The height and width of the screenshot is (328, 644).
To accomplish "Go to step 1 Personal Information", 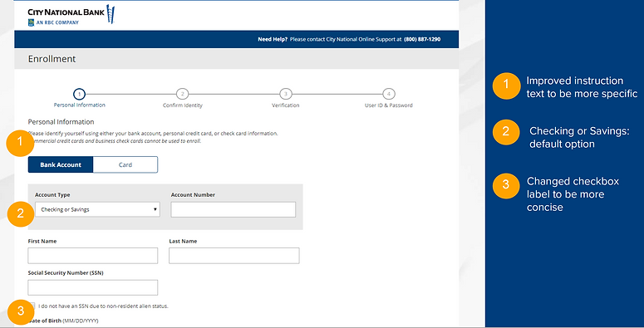I will point(79,99).
